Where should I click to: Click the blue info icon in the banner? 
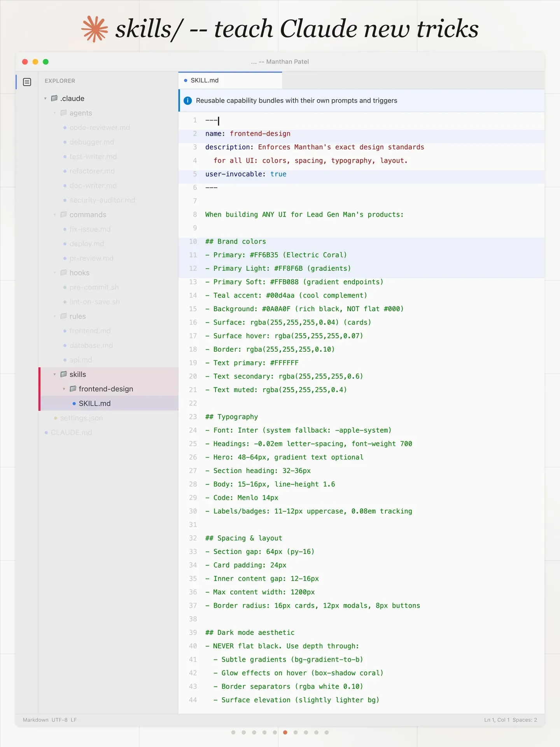tap(187, 100)
